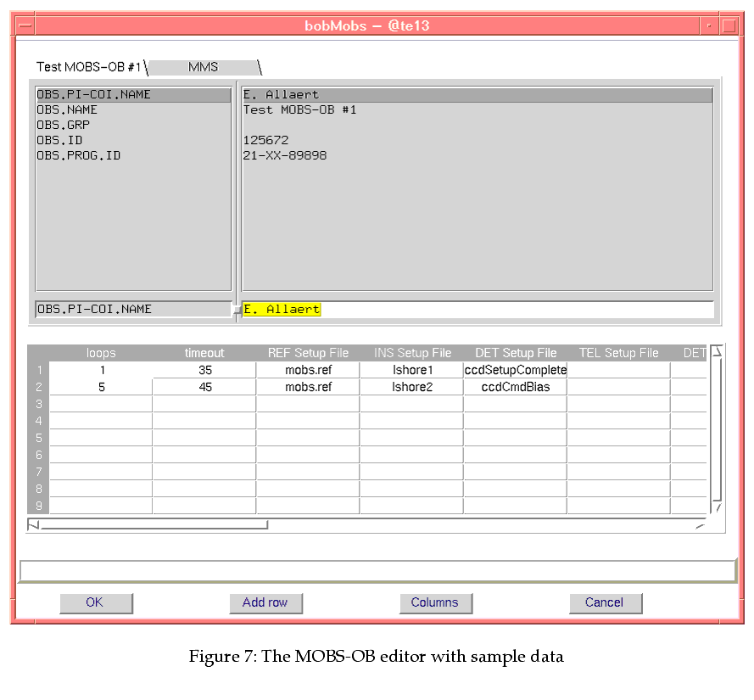Select row 1 header in the table
Screen dimensions: 754x700
coord(39,370)
